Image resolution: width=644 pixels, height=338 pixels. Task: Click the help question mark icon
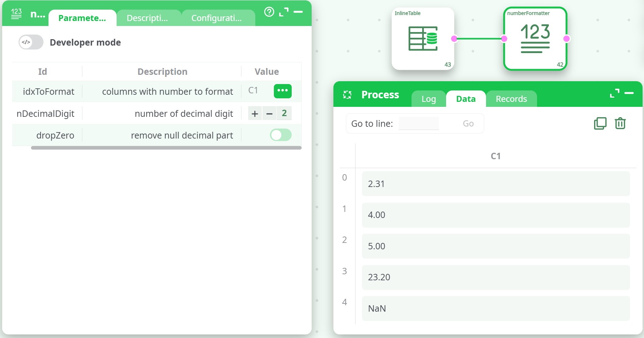(269, 12)
